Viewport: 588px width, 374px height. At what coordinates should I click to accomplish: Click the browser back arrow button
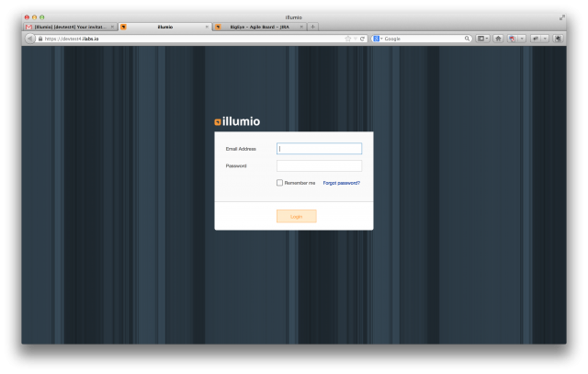[29, 39]
